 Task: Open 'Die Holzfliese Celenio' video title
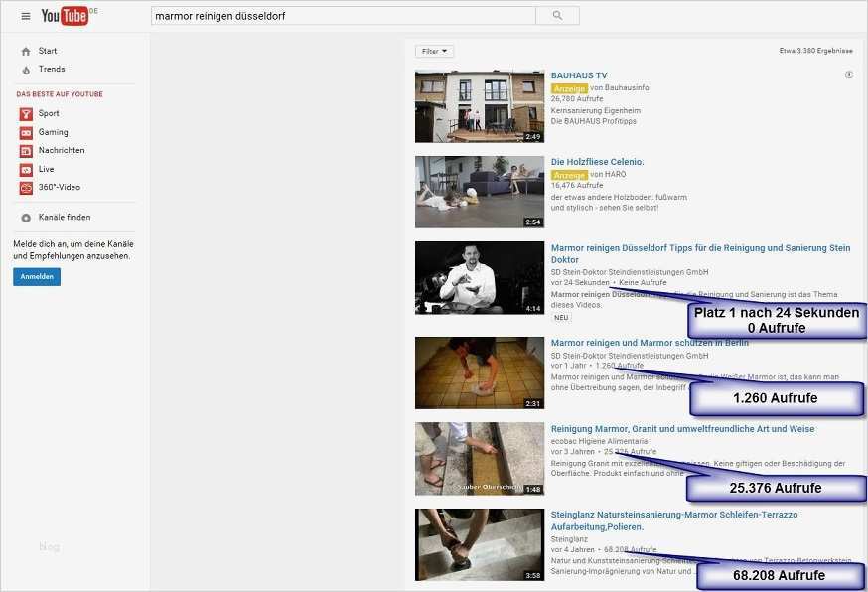[x=597, y=162]
